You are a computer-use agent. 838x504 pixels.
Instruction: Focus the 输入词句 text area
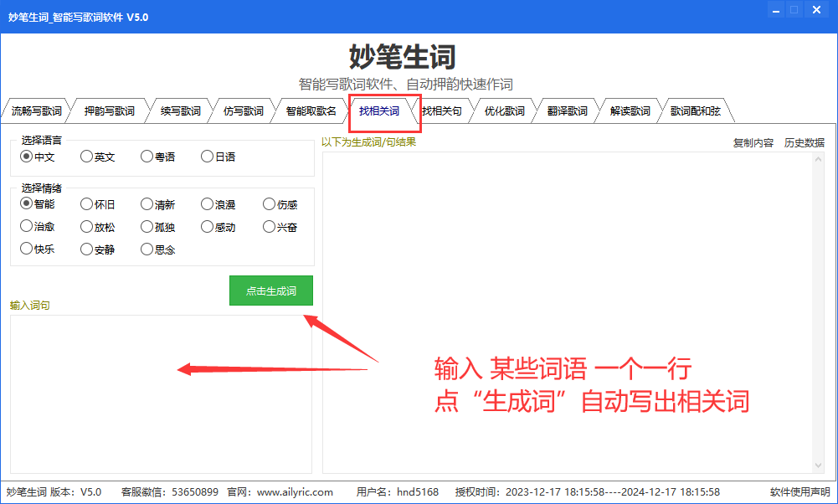(x=161, y=393)
